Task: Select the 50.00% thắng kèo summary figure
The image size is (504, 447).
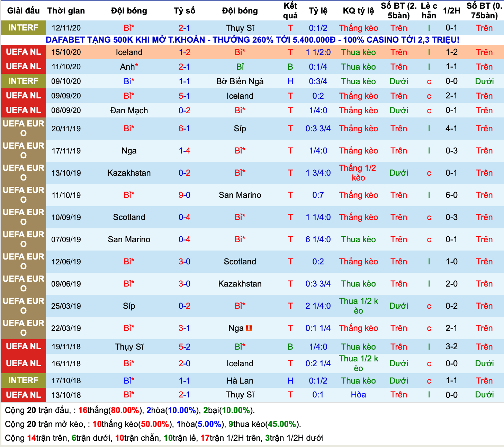Action: coord(154,424)
